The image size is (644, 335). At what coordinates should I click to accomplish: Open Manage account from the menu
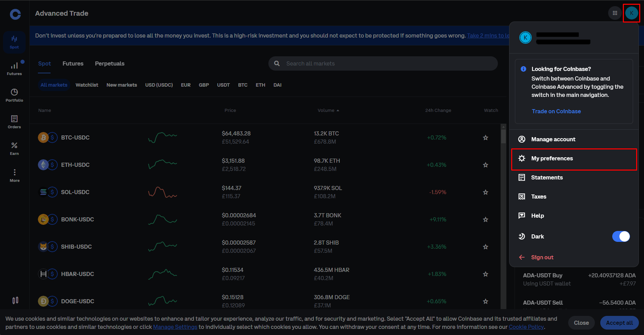(x=574, y=139)
